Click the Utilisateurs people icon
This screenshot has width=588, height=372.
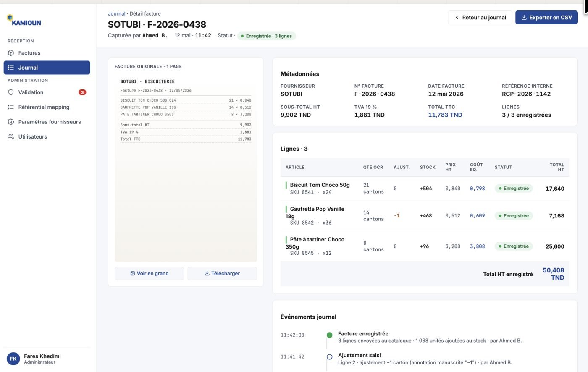11,136
